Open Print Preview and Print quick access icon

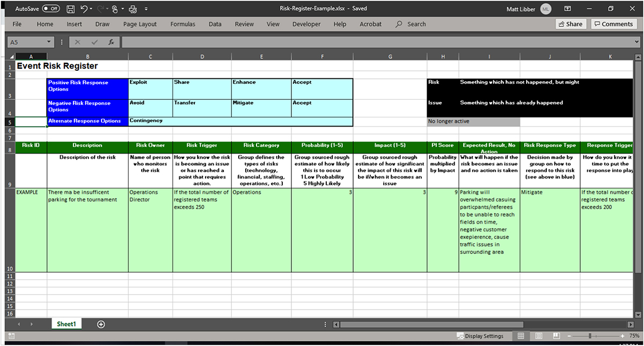[133, 9]
